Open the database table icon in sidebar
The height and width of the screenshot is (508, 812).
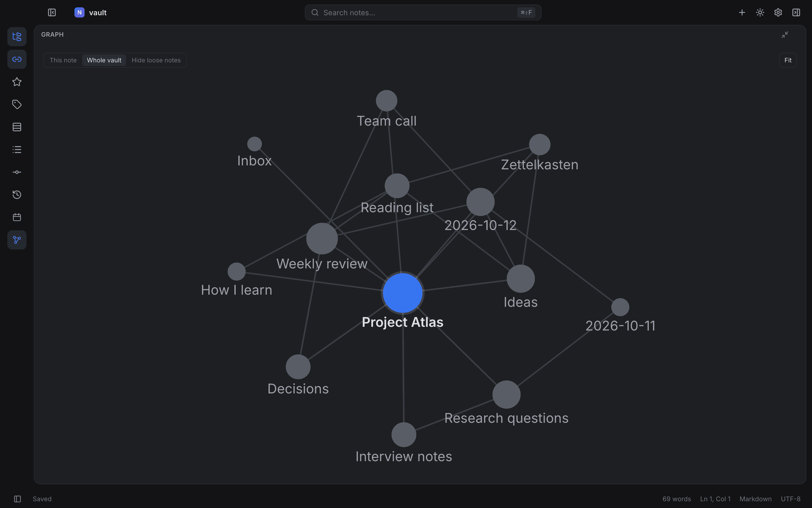[x=17, y=127]
